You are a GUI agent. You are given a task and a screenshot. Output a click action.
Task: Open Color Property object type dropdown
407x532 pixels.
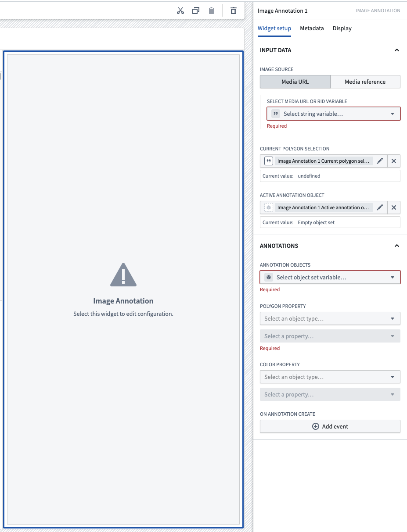(330, 377)
